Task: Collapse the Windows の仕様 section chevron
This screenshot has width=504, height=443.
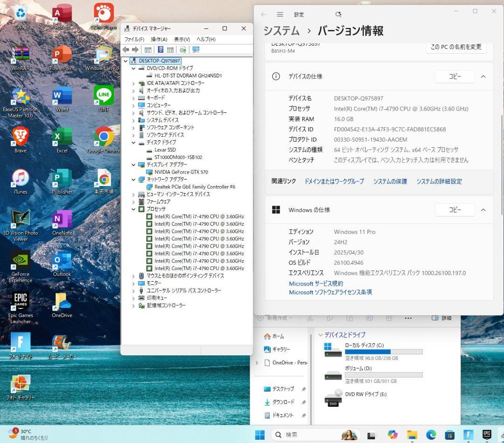Action: click(483, 210)
